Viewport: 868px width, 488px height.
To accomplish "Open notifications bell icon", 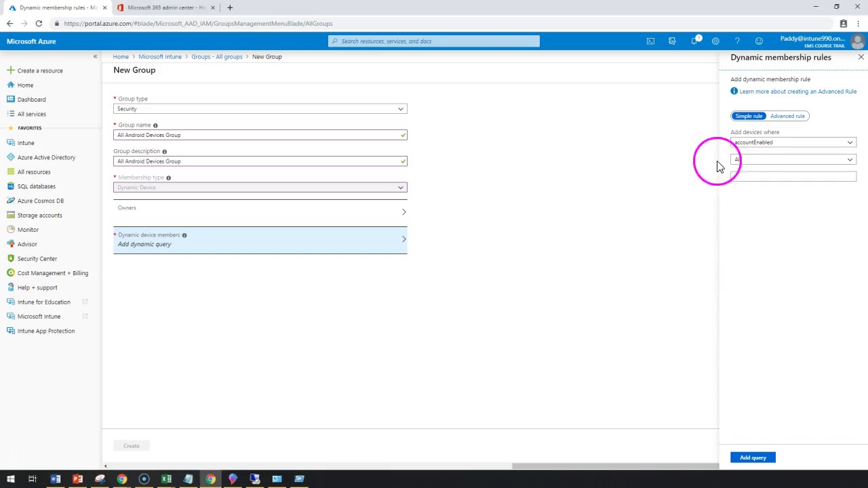I will pyautogui.click(x=694, y=41).
